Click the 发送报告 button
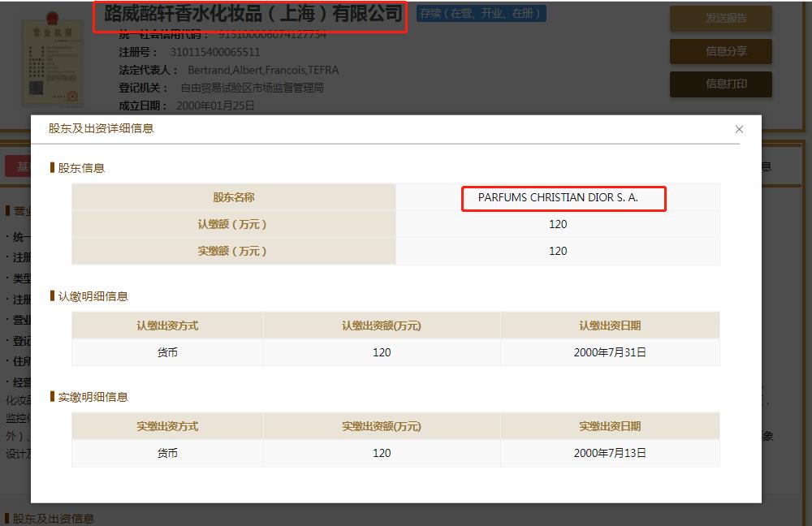The image size is (812, 526). click(720, 19)
